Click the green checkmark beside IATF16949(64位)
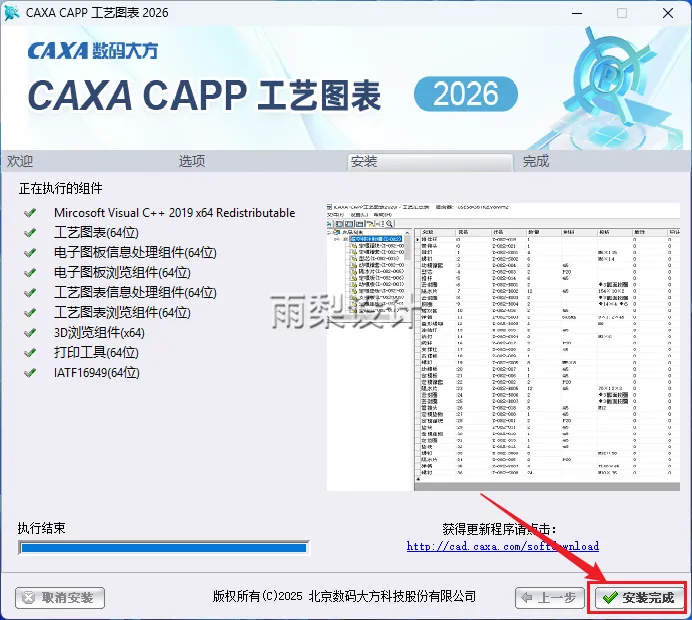This screenshot has width=692, height=620. click(30, 372)
